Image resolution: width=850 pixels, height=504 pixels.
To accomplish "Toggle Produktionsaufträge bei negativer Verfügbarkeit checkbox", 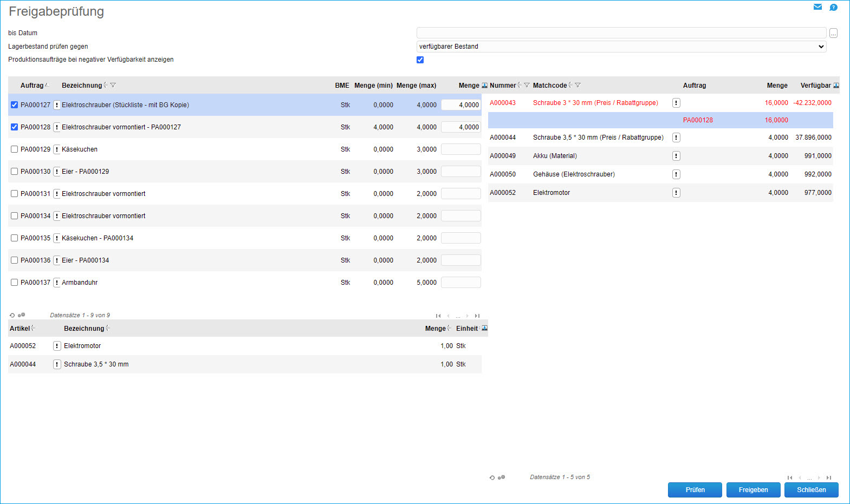I will click(x=420, y=60).
